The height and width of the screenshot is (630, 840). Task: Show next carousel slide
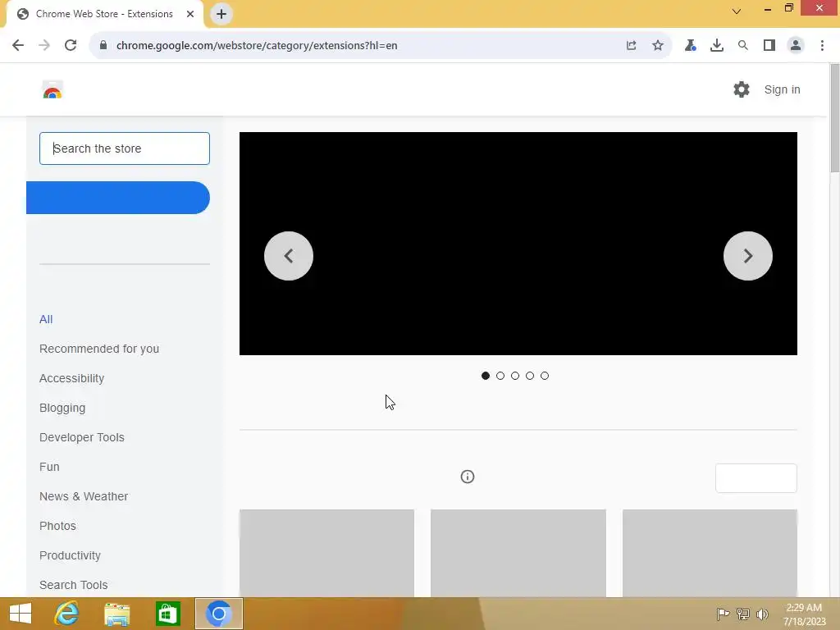(x=748, y=256)
